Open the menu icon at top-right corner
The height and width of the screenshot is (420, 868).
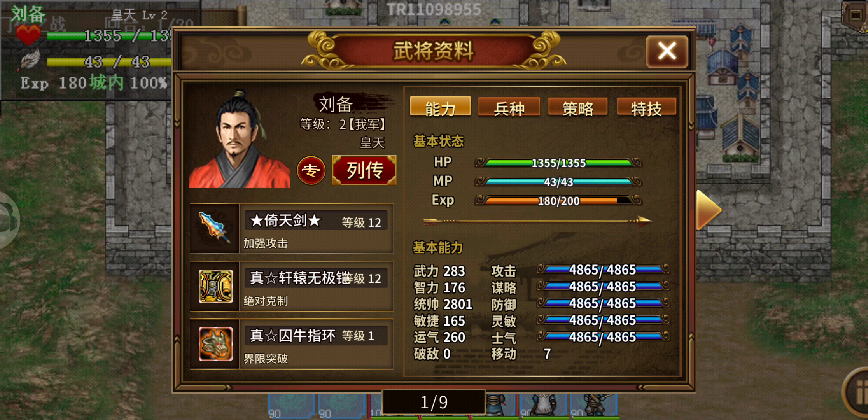(856, 16)
